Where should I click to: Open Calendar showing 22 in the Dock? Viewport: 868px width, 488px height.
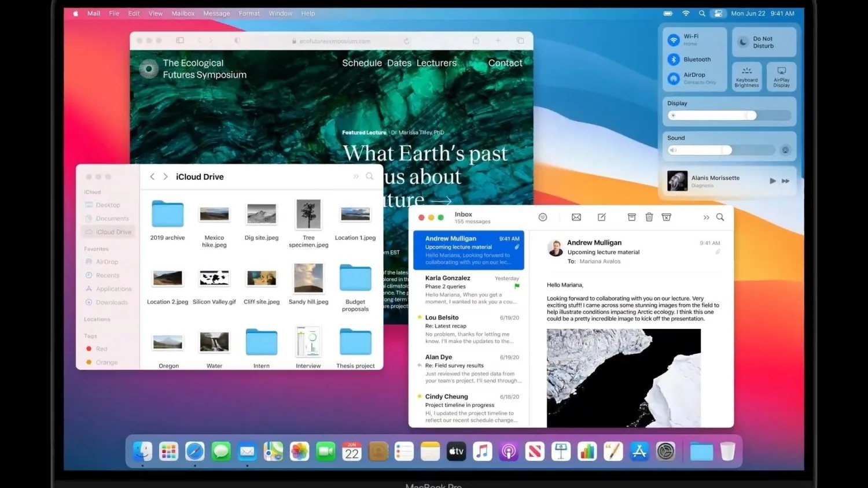[352, 451]
